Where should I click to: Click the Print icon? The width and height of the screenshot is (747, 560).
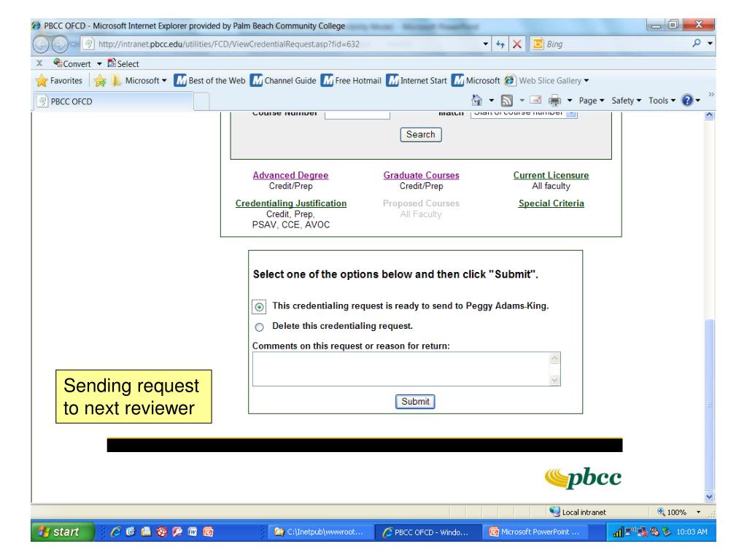point(554,100)
